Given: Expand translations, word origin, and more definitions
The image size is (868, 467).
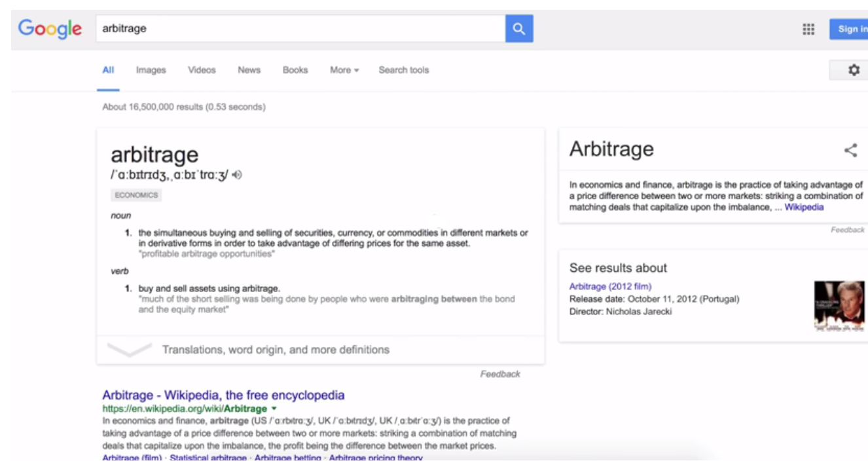Looking at the screenshot, I should point(275,350).
